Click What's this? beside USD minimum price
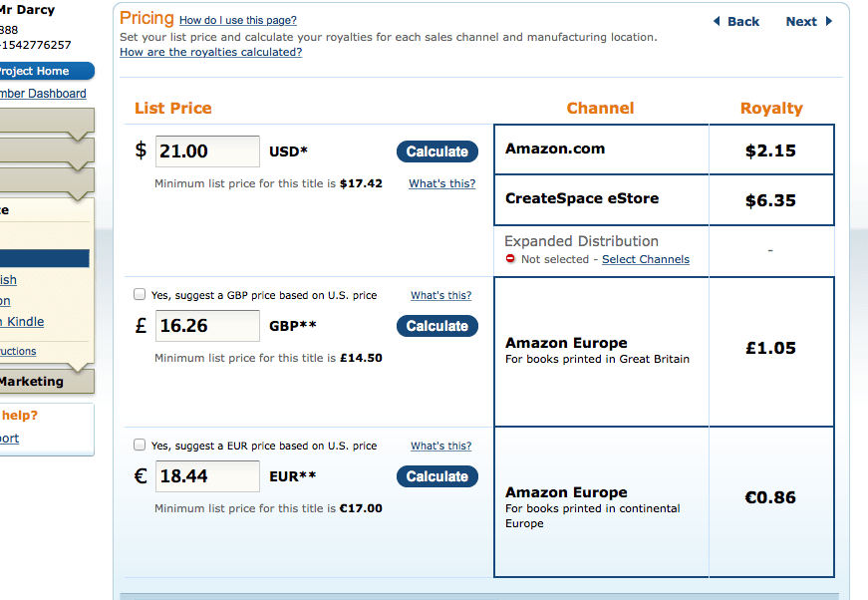The height and width of the screenshot is (600, 868). (441, 183)
